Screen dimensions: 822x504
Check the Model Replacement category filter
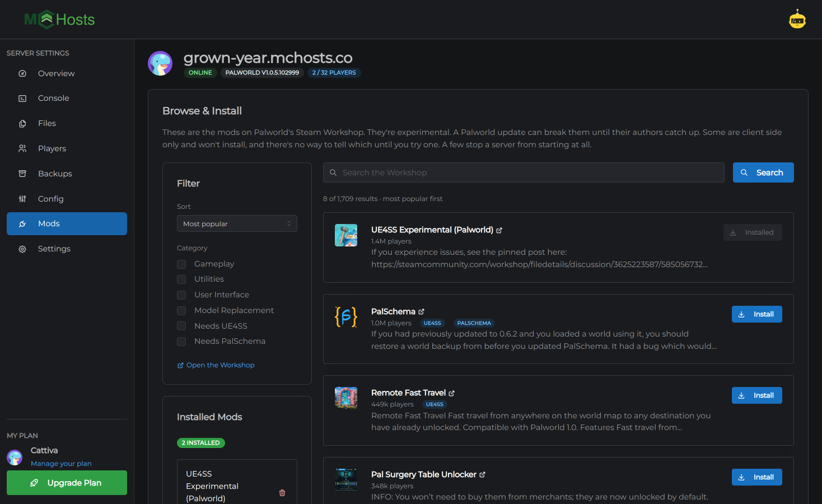click(x=181, y=311)
